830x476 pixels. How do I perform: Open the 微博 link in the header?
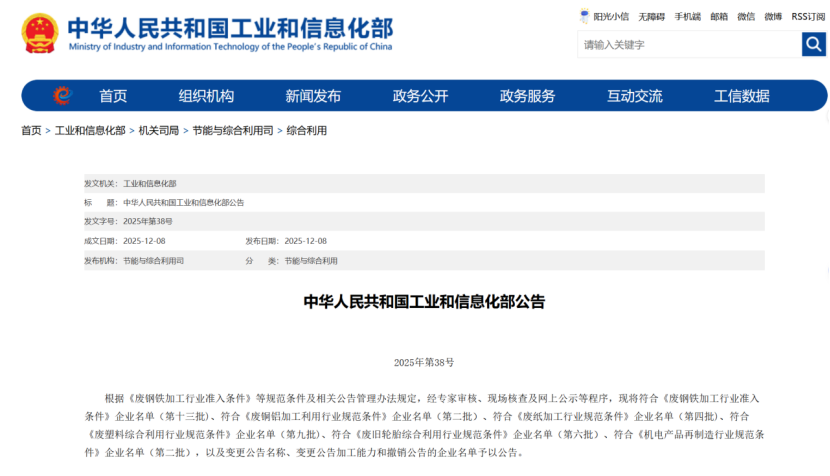pos(773,17)
